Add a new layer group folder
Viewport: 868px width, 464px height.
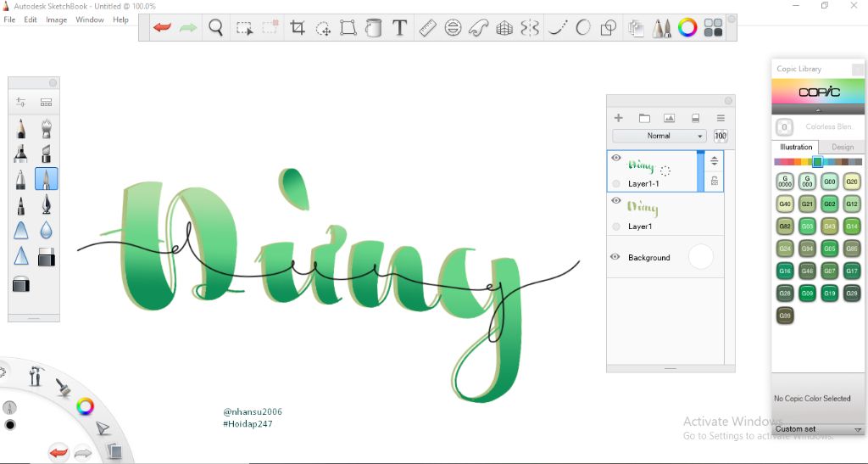(x=644, y=118)
